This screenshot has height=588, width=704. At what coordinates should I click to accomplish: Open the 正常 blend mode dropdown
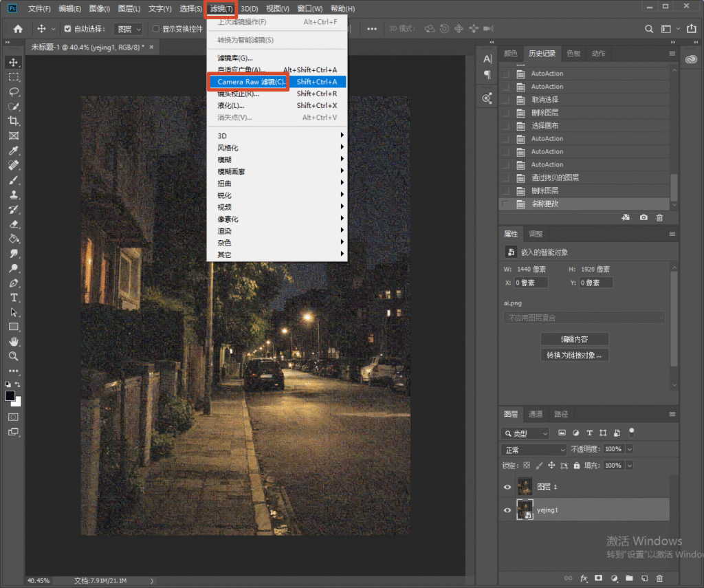coord(533,450)
